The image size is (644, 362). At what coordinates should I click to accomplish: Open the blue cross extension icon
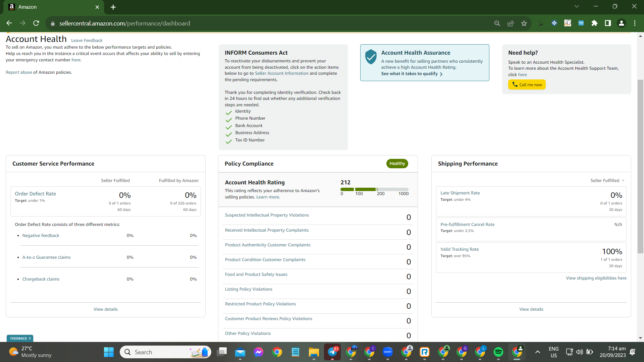pyautogui.click(x=554, y=23)
